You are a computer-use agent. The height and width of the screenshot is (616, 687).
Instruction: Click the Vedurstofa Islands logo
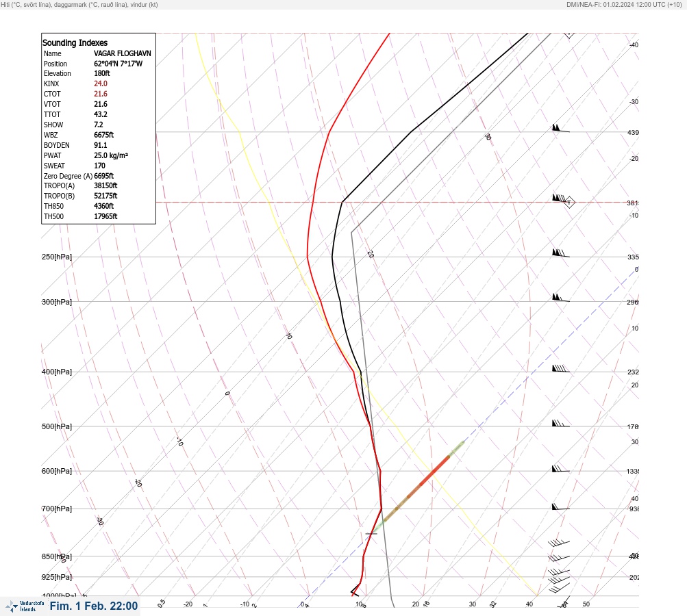click(x=25, y=606)
